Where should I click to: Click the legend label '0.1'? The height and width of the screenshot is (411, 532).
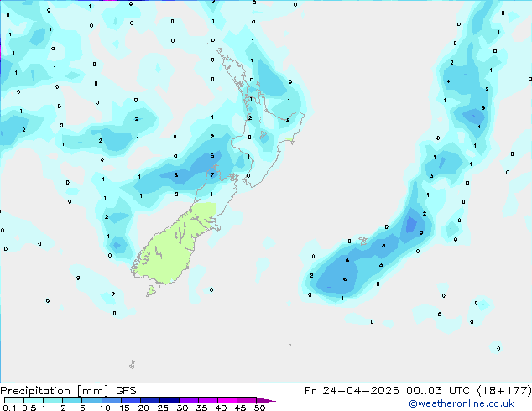tap(9, 408)
